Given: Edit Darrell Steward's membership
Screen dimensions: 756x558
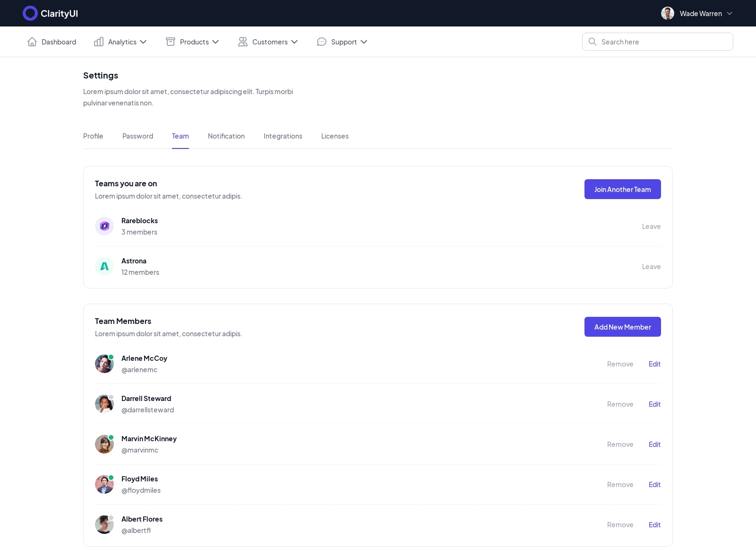Looking at the screenshot, I should pyautogui.click(x=654, y=404).
